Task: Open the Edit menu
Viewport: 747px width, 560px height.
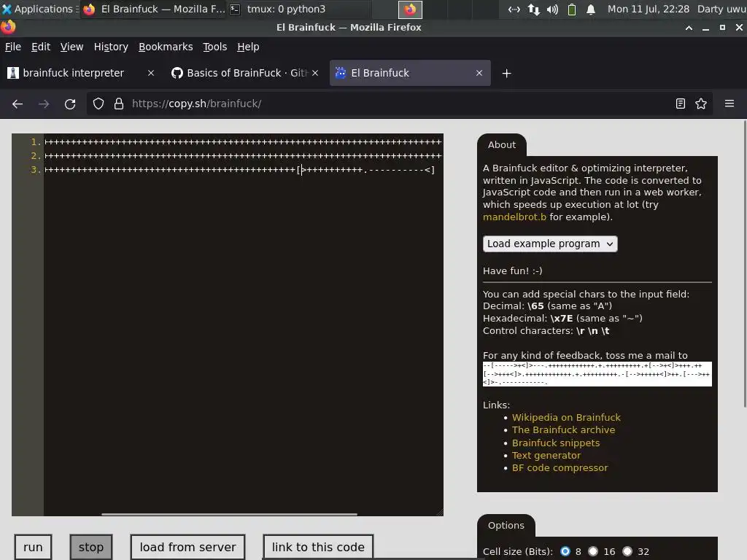Action: coord(41,47)
